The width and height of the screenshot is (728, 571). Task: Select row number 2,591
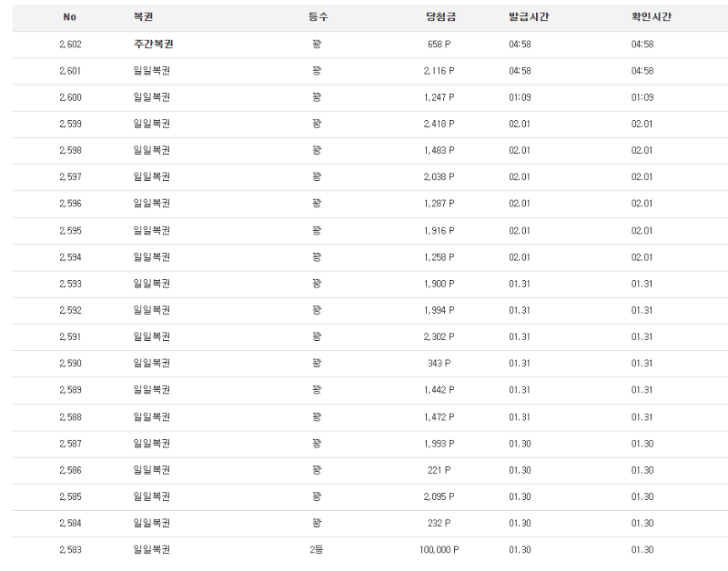70,336
